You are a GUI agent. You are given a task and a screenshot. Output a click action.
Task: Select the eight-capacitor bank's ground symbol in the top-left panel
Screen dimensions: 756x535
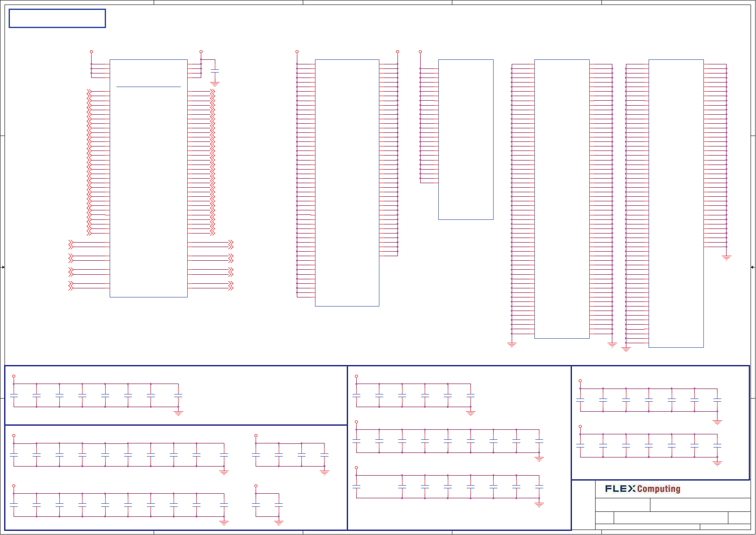tap(178, 413)
